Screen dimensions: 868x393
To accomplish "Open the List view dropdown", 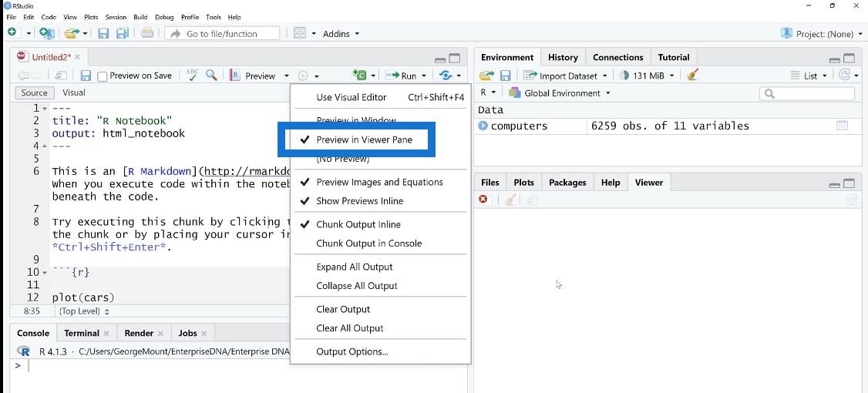I will click(810, 76).
